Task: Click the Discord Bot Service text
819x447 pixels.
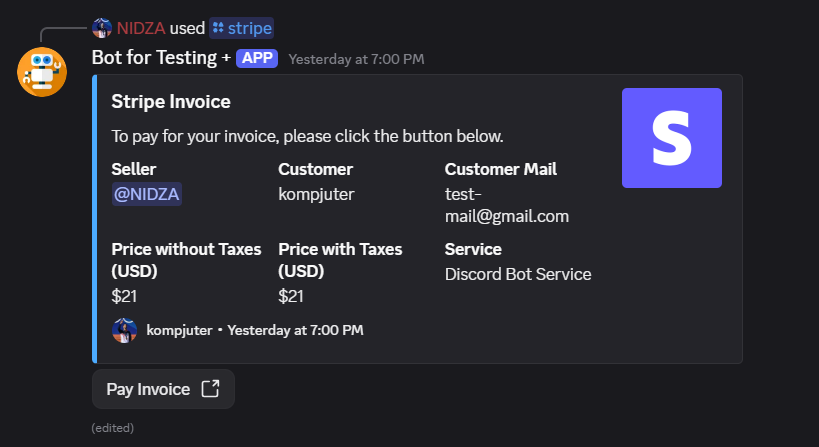Action: coord(518,274)
